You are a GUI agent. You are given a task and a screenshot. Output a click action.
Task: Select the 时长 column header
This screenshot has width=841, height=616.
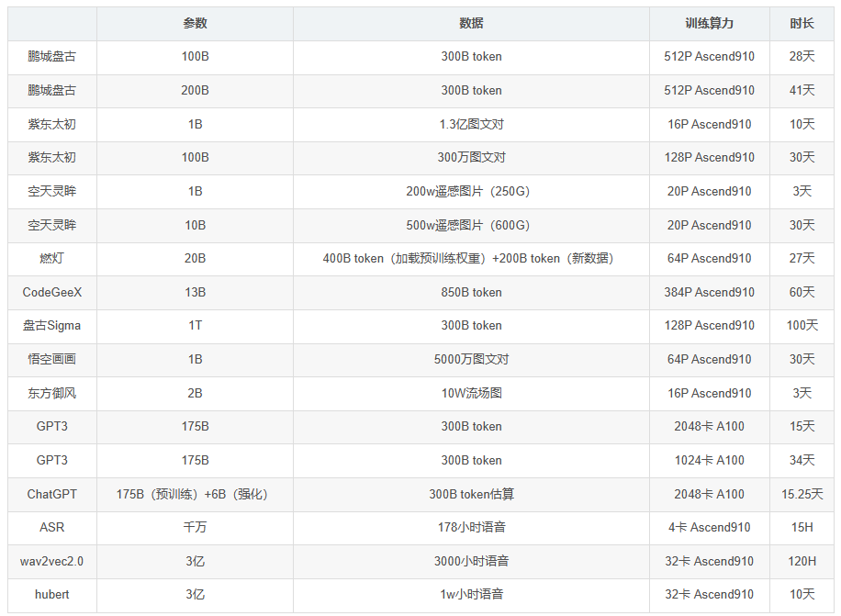(x=802, y=24)
